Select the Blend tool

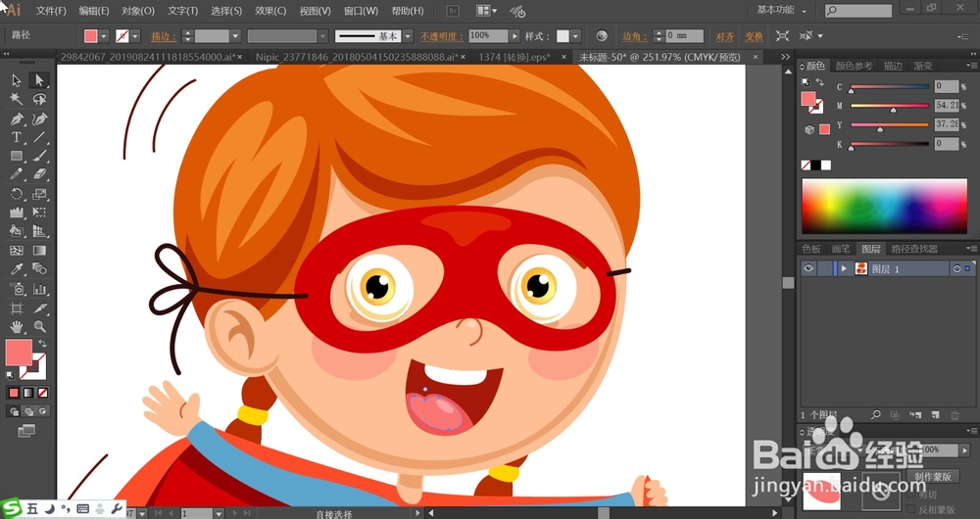[39, 269]
